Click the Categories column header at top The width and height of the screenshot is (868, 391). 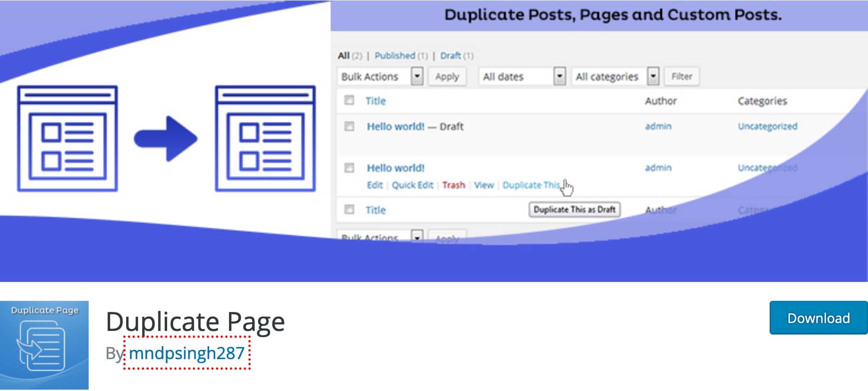tap(762, 101)
